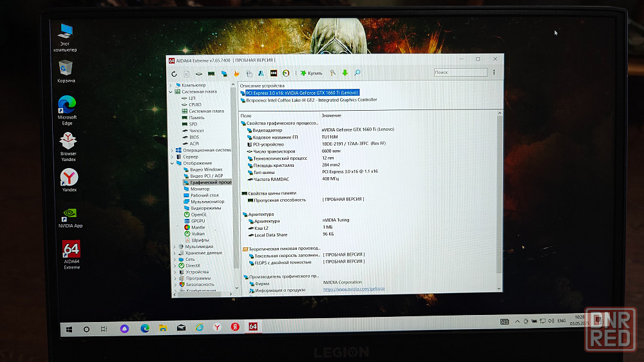Click the Поле column header
Image resolution: width=644 pixels, height=362 pixels.
(x=245, y=116)
